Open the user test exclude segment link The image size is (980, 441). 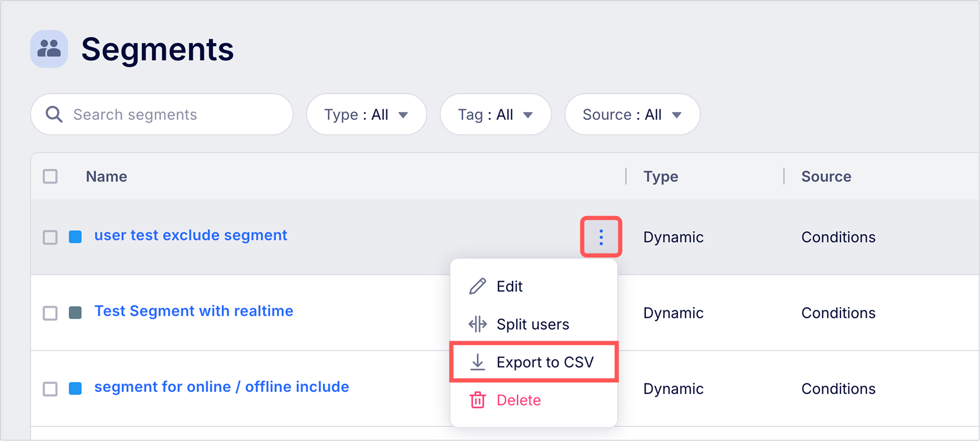pyautogui.click(x=191, y=235)
